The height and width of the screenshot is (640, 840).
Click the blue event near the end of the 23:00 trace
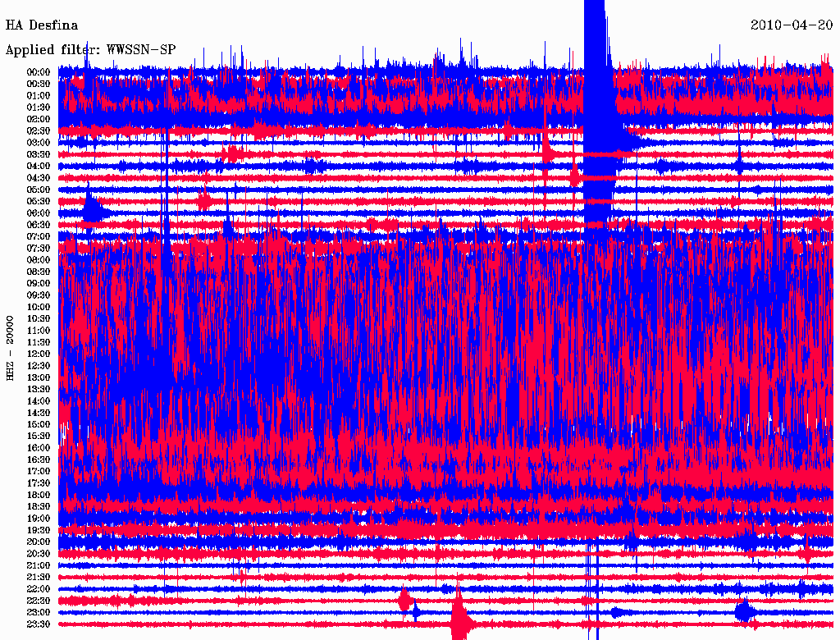tap(743, 611)
